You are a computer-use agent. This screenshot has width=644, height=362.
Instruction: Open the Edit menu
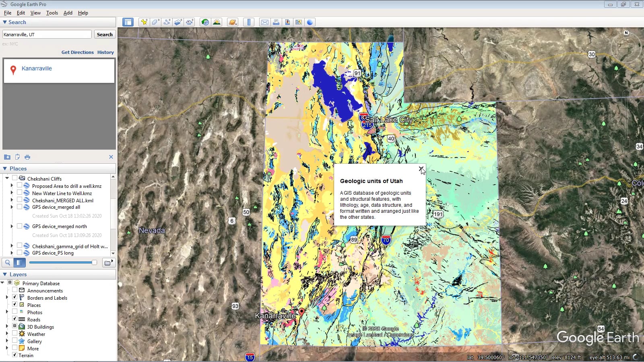(21, 13)
